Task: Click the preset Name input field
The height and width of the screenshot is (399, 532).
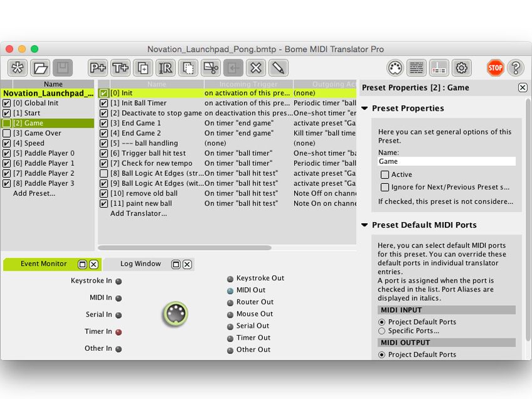Action: (447, 160)
